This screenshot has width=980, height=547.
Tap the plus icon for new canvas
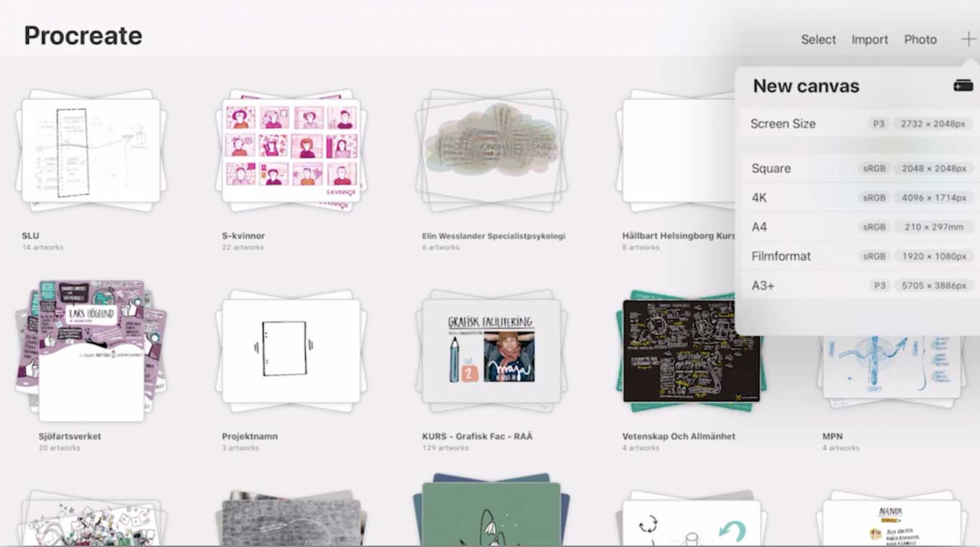point(968,40)
